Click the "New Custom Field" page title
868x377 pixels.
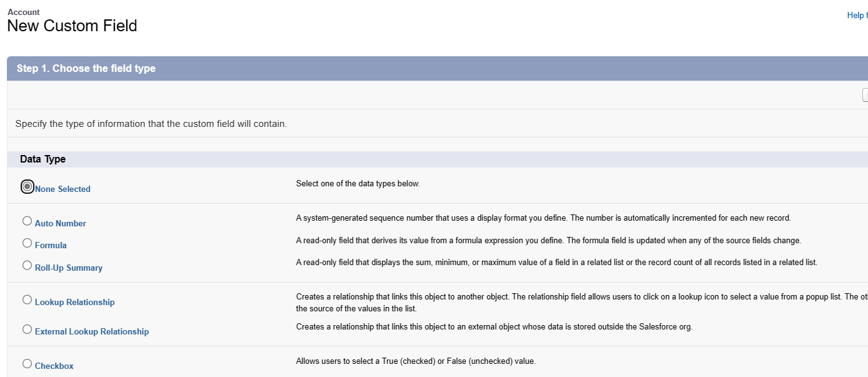point(72,26)
